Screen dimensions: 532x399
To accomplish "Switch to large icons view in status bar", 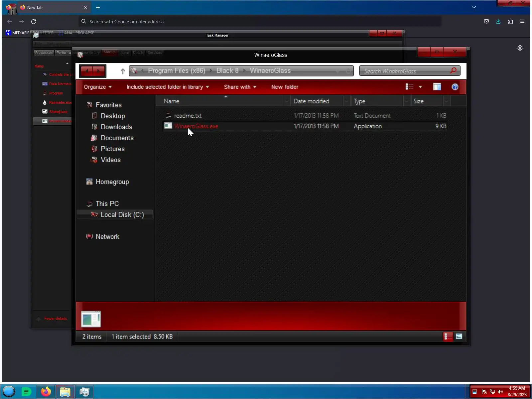I will 459,336.
